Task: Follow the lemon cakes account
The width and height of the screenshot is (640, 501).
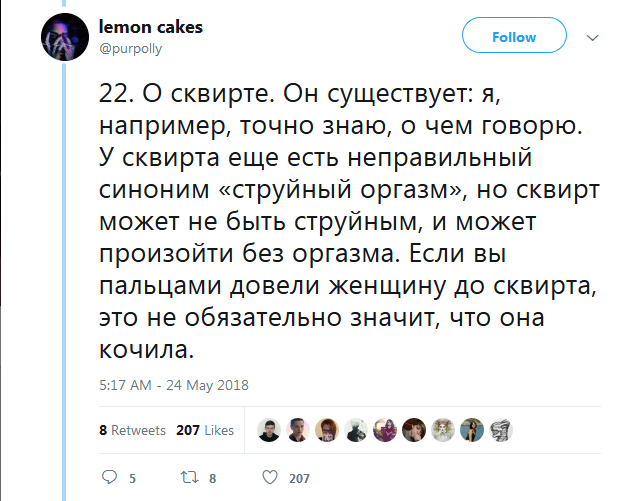Action: (x=514, y=37)
